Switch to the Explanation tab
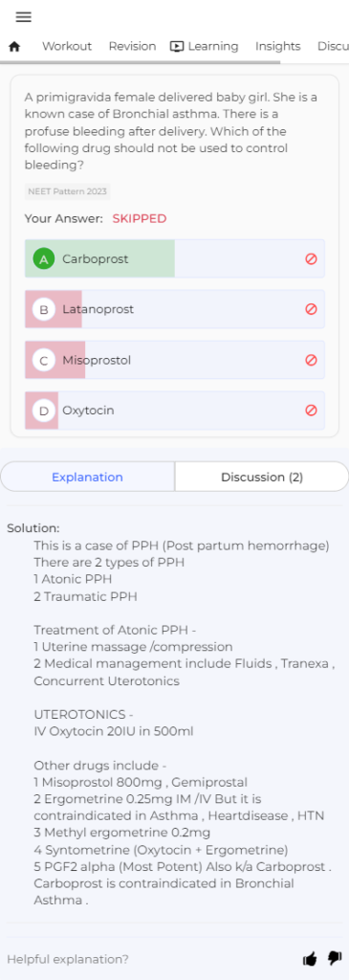The image size is (349, 980). point(87,477)
